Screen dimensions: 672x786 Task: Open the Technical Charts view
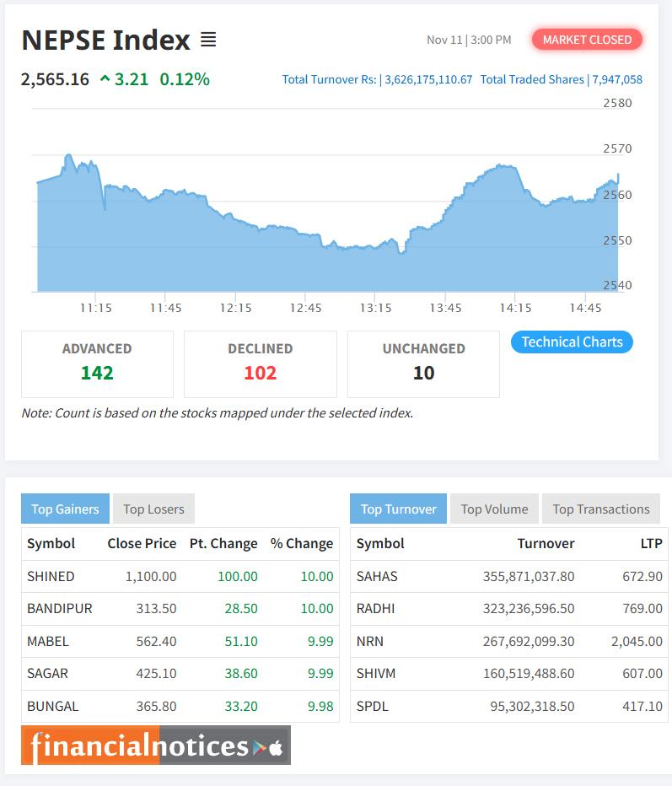(x=572, y=342)
